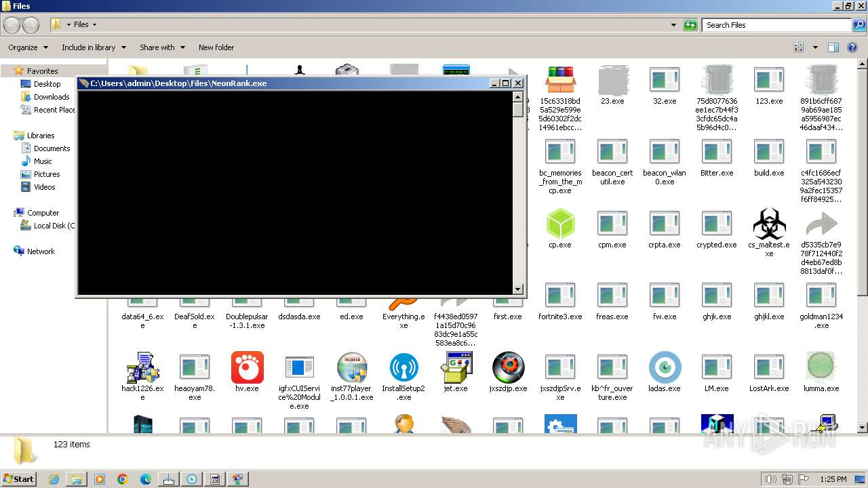Select the cp.exe green cube icon

560,224
